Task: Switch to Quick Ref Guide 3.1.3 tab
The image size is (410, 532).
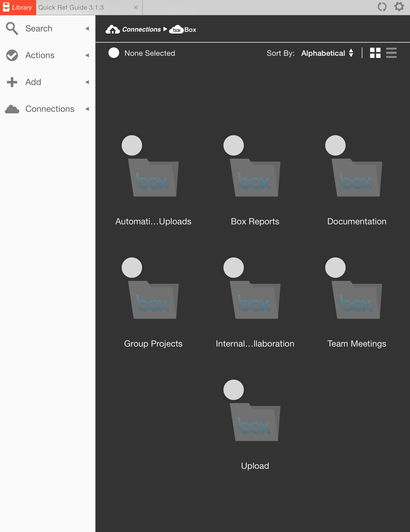Action: [x=71, y=8]
